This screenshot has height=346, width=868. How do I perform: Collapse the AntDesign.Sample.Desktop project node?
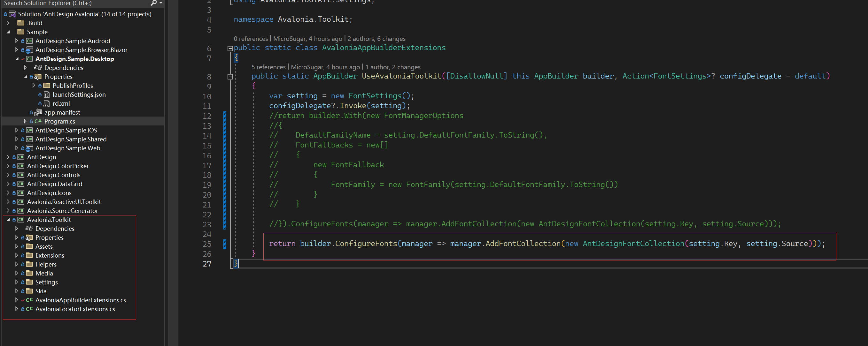tap(17, 58)
